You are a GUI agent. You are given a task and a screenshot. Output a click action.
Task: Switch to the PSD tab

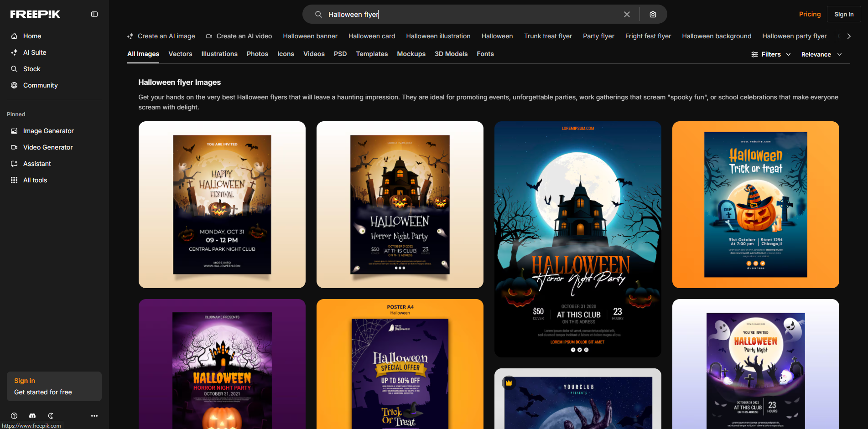point(340,54)
